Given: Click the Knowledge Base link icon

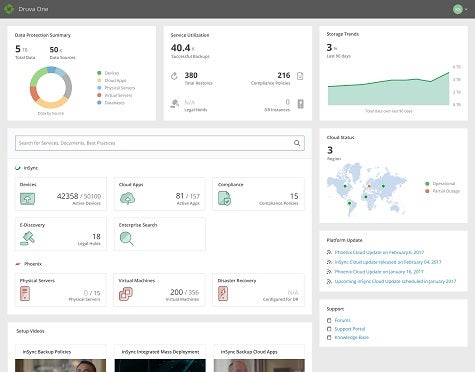Looking at the screenshot, I should (x=329, y=338).
